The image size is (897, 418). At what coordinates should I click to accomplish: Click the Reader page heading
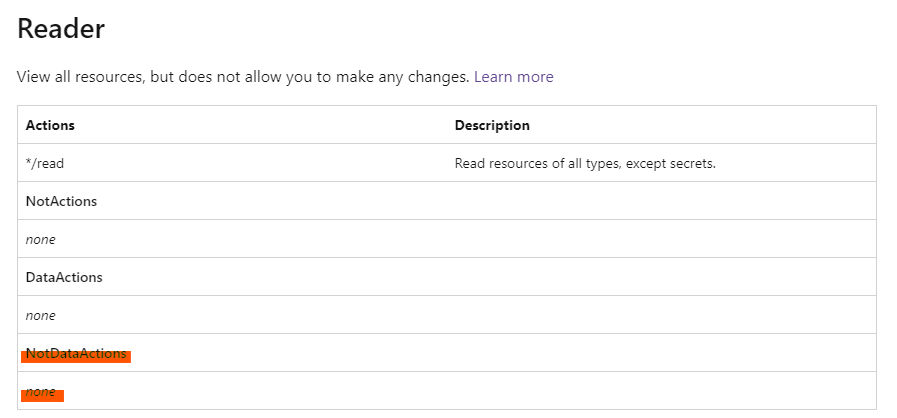tap(61, 28)
